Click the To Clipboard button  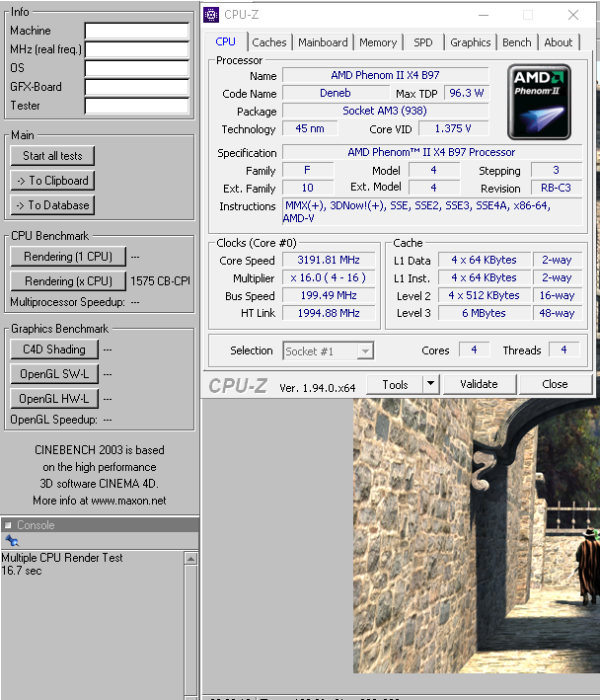pos(52,181)
